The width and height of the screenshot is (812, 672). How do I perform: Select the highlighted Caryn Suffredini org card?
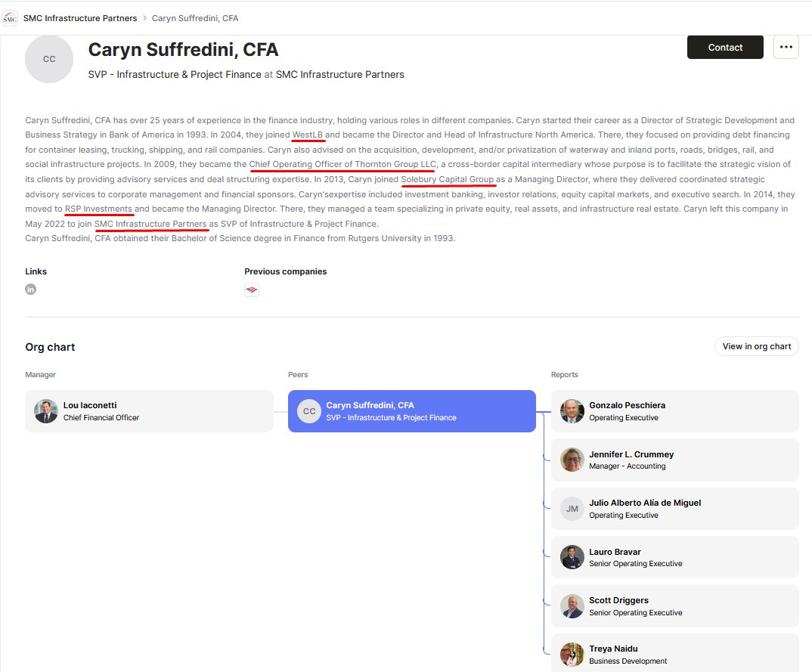(x=412, y=411)
